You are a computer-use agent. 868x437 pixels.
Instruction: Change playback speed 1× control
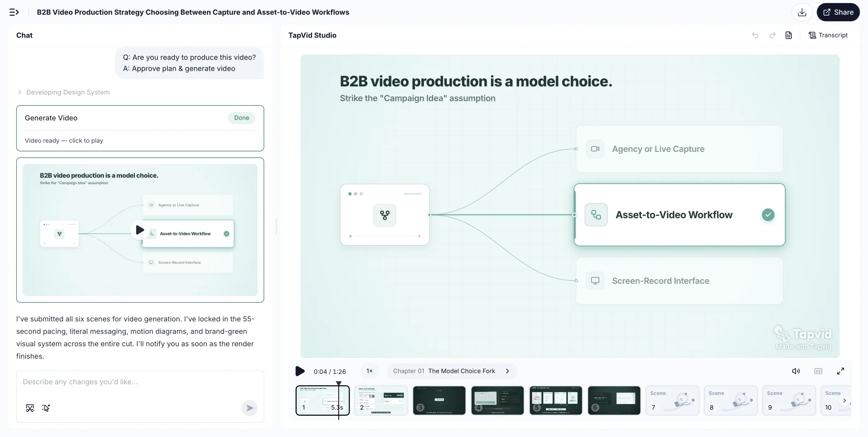pos(369,371)
